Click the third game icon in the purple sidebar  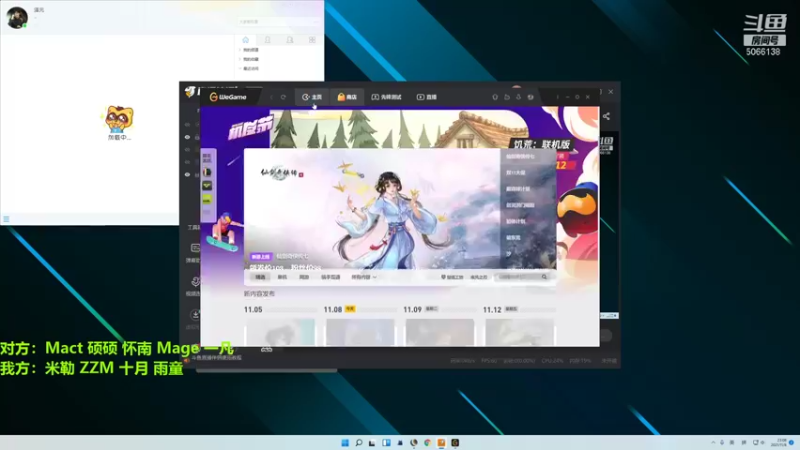[207, 199]
